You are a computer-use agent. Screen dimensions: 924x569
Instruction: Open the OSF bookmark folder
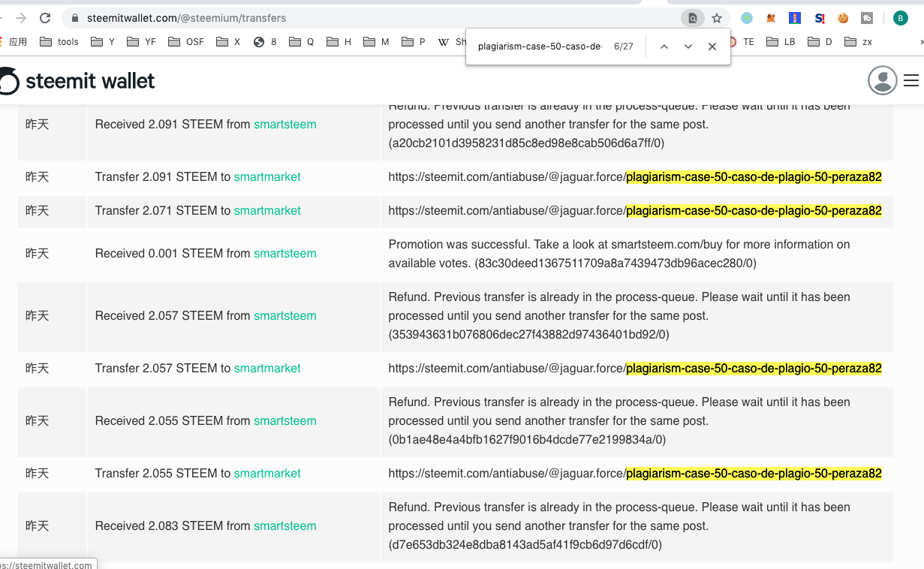point(186,42)
